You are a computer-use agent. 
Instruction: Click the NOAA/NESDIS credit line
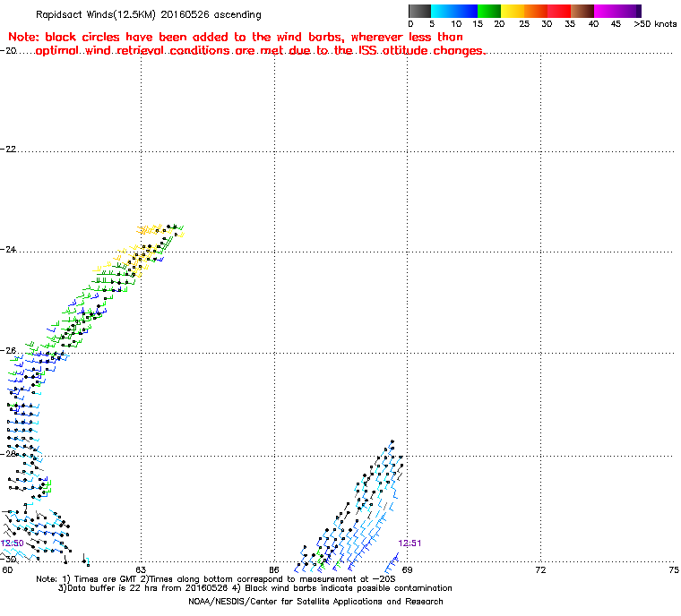pos(315,602)
